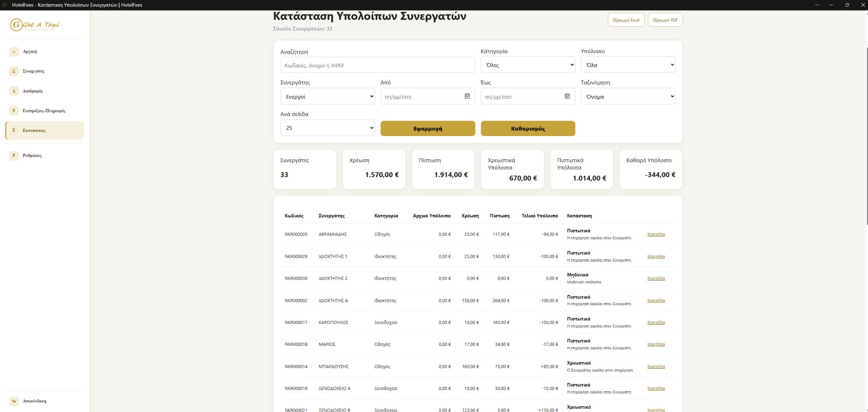Open Διαδρομές sidebar icon

(x=14, y=91)
